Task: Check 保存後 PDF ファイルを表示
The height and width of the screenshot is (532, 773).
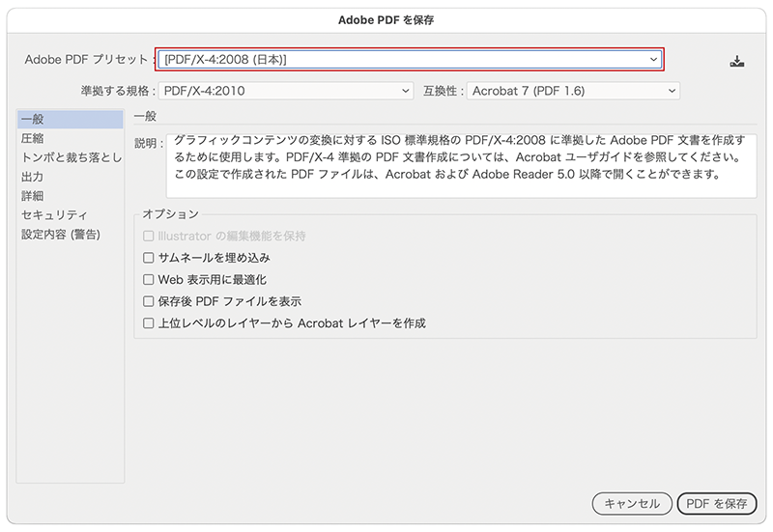Action: click(x=149, y=301)
